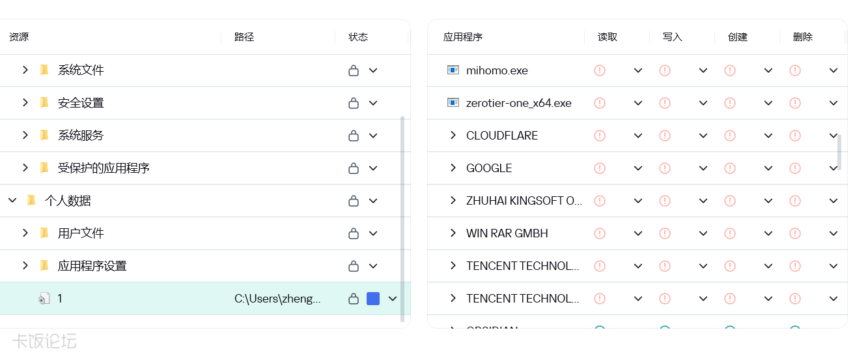The height and width of the screenshot is (356, 868).
Task: Expand the 系统服务 tree node
Action: [25, 135]
